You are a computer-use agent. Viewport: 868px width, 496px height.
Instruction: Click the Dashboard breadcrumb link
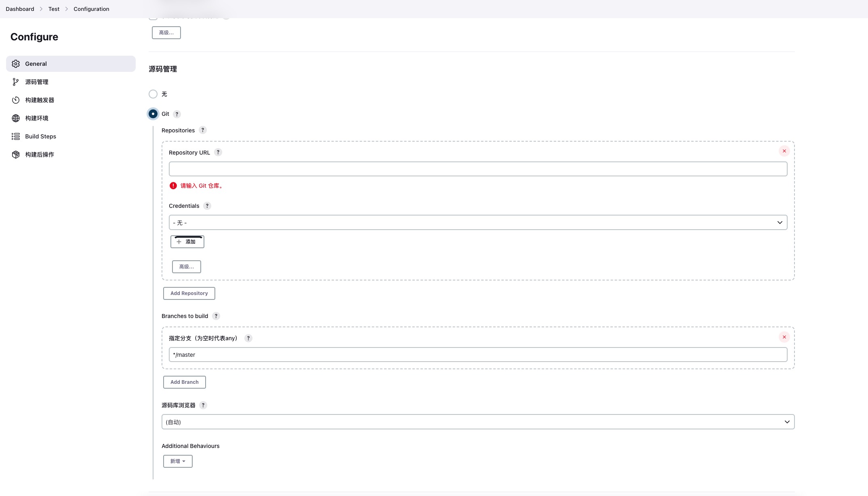pyautogui.click(x=20, y=9)
